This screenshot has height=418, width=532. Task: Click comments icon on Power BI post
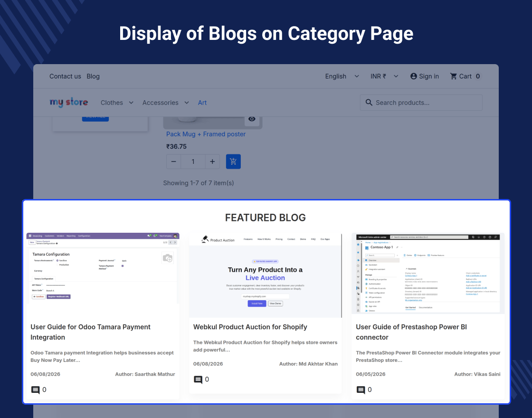361,390
